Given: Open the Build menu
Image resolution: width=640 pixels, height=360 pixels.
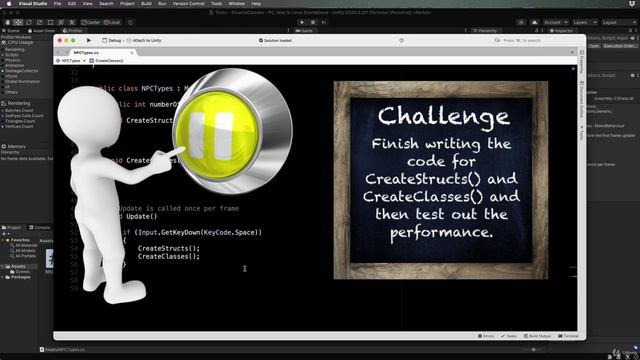Looking at the screenshot, I should pyautogui.click(x=146, y=4).
